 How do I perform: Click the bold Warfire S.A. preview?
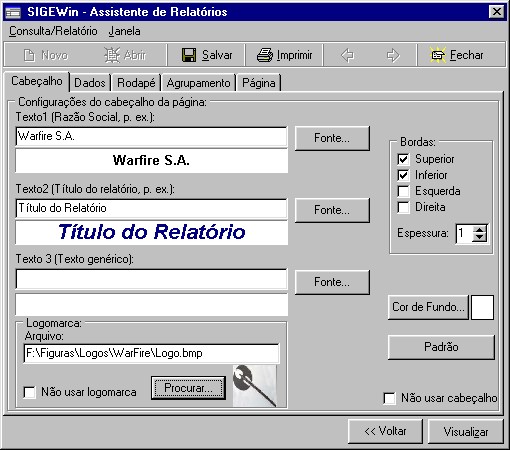click(x=151, y=161)
